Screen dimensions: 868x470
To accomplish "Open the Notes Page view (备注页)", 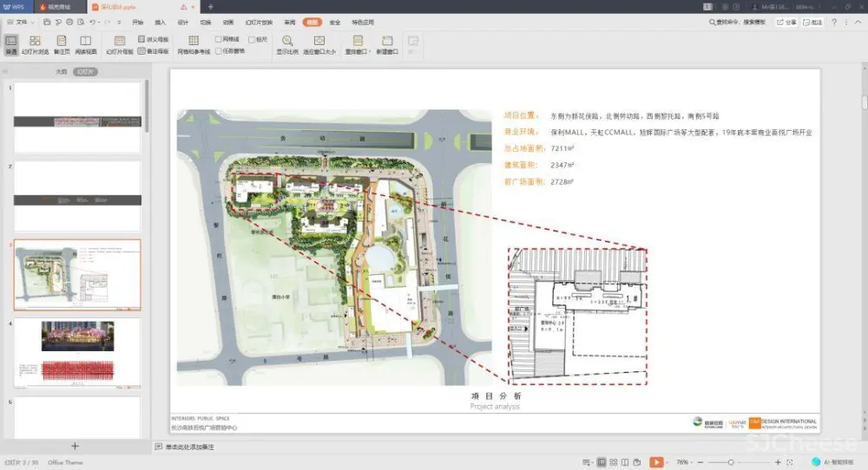I will (x=62, y=44).
